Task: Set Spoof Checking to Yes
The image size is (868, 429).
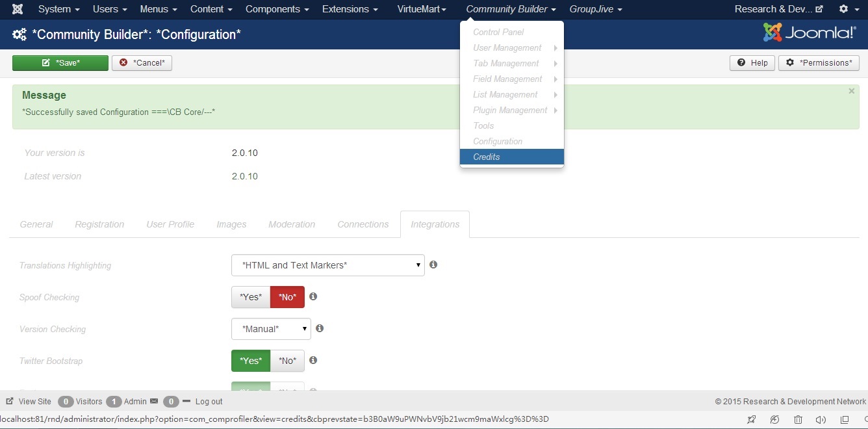Action: [x=251, y=297]
